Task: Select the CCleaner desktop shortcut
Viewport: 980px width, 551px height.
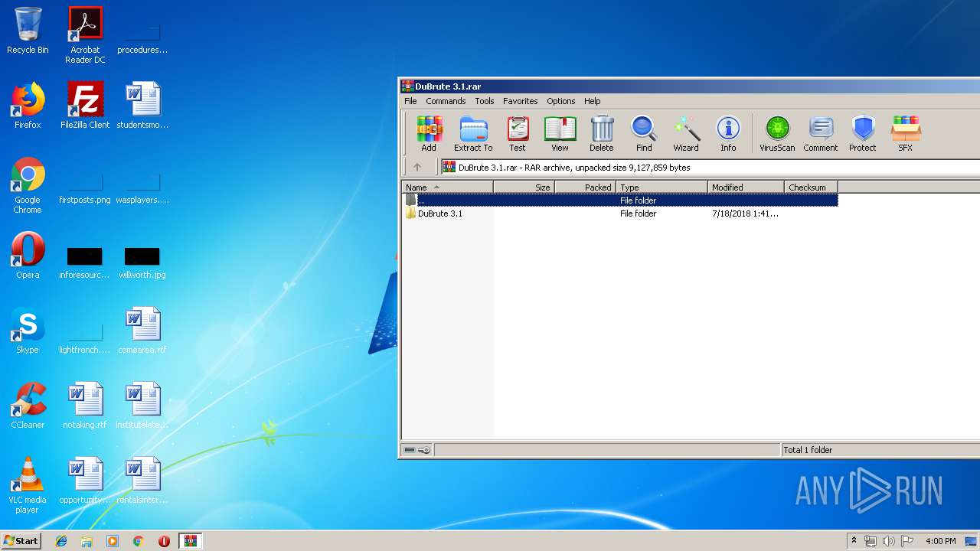Action: [28, 406]
